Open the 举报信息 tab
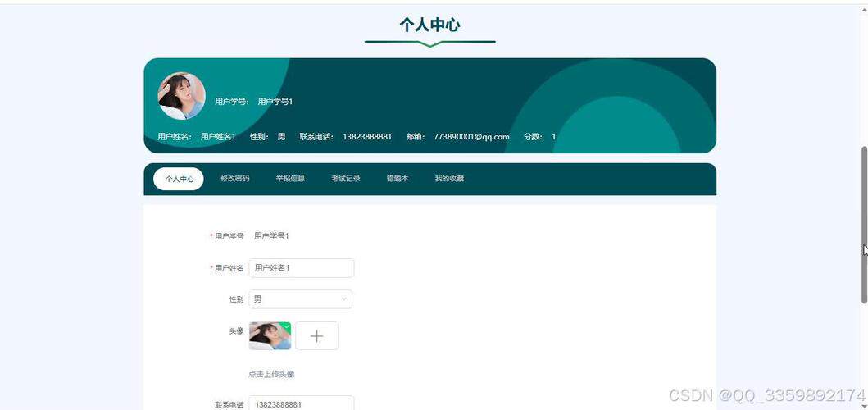 click(291, 179)
